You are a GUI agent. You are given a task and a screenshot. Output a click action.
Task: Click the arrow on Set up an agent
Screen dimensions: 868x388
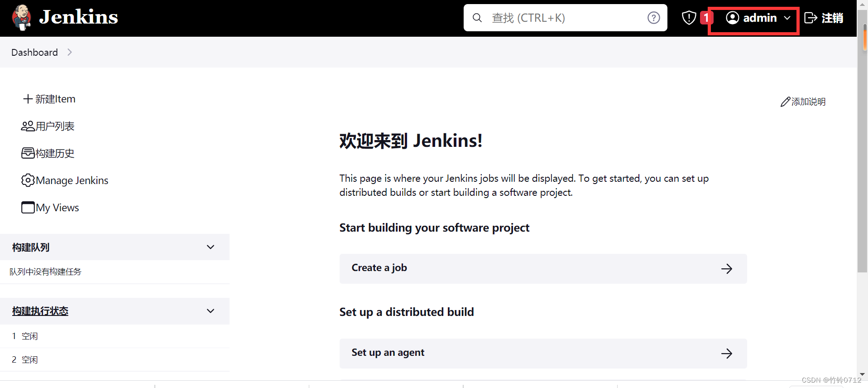727,354
